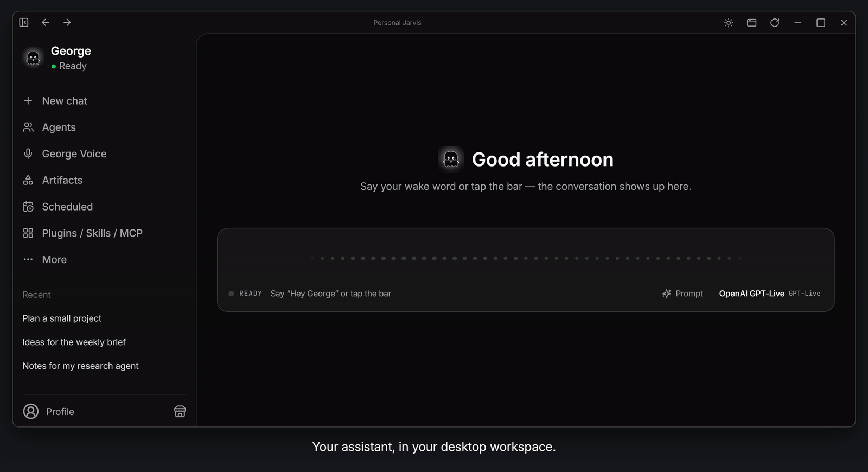Open the store icon beside Profile
The image size is (868, 472).
tap(180, 412)
